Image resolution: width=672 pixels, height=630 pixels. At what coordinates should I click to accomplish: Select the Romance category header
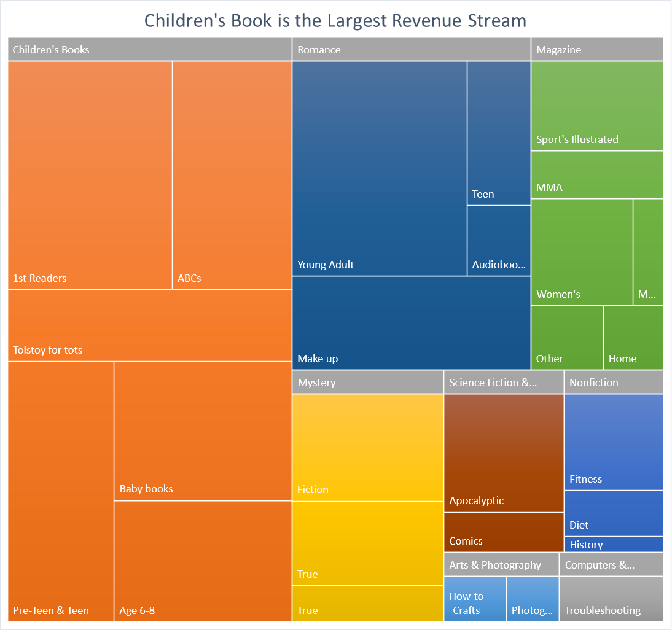pyautogui.click(x=411, y=50)
